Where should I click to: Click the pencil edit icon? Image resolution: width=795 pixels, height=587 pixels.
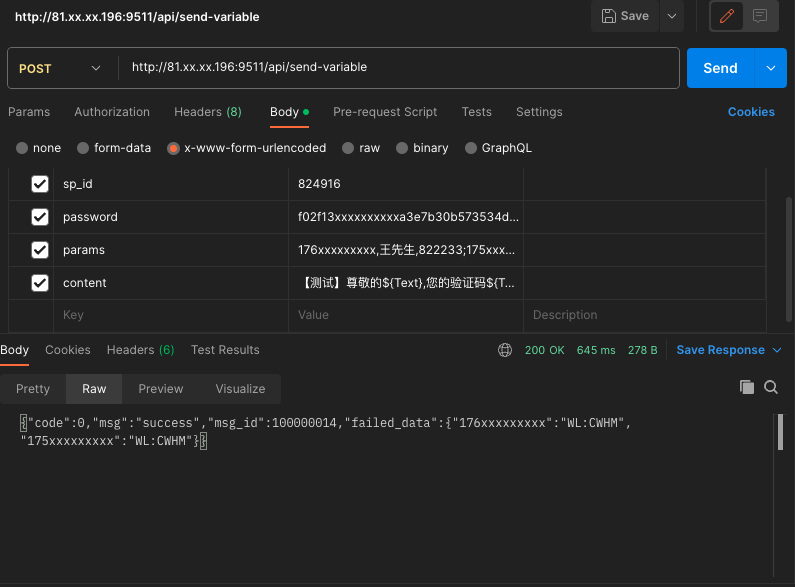[x=727, y=16]
